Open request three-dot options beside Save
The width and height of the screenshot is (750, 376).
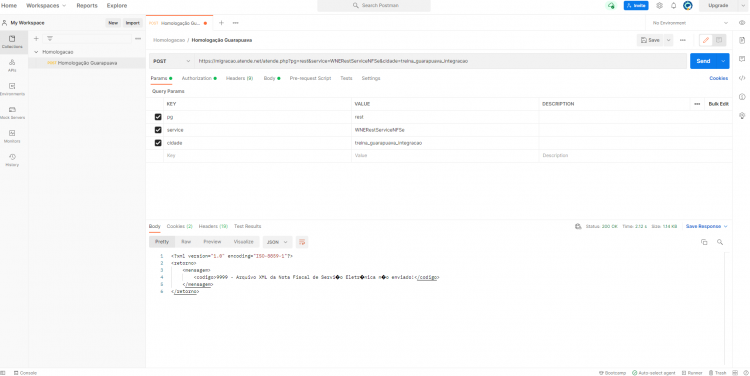tap(683, 40)
